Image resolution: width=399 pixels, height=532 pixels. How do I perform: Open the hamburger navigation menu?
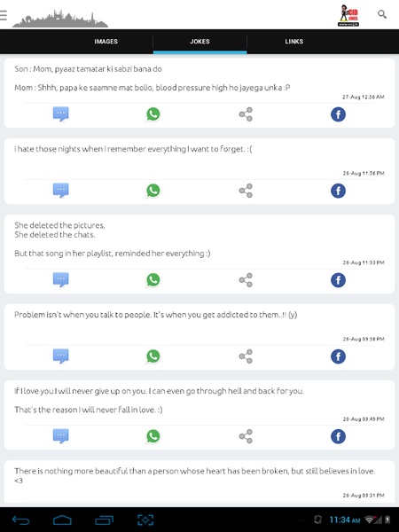click(x=4, y=15)
